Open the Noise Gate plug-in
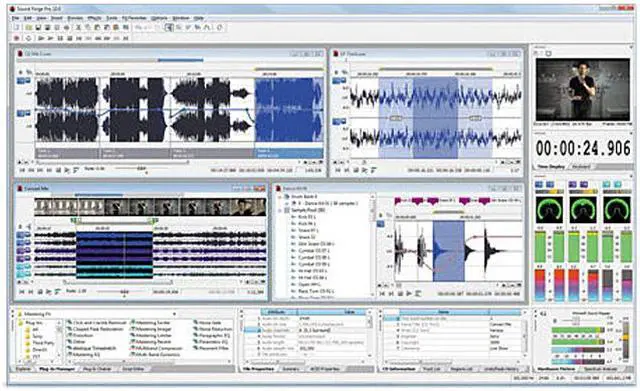Viewport: 640px width, 391px height. [x=209, y=322]
